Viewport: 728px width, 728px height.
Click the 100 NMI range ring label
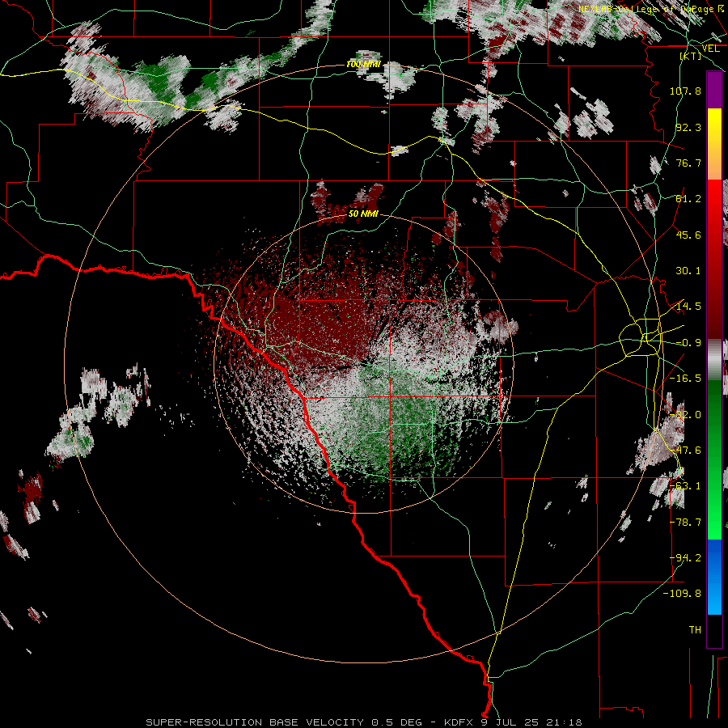(363, 64)
